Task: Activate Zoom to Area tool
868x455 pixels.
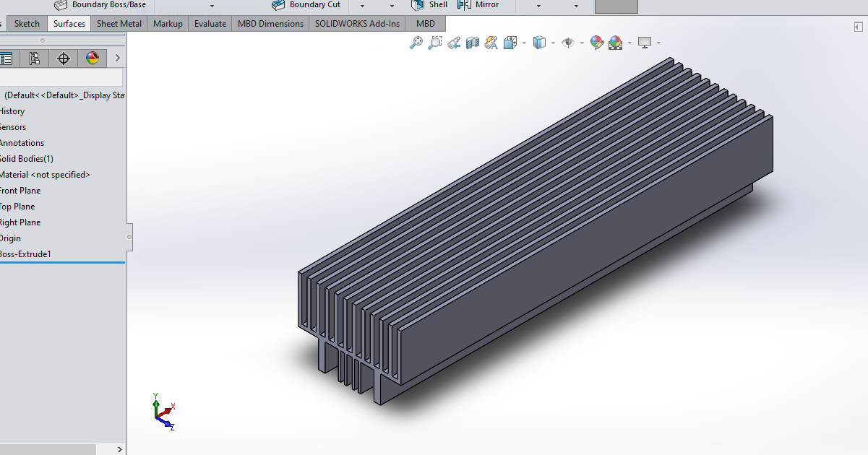Action: tap(434, 43)
